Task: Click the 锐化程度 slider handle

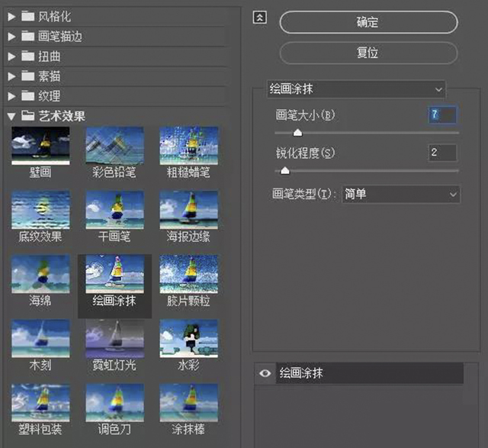Action: [284, 171]
